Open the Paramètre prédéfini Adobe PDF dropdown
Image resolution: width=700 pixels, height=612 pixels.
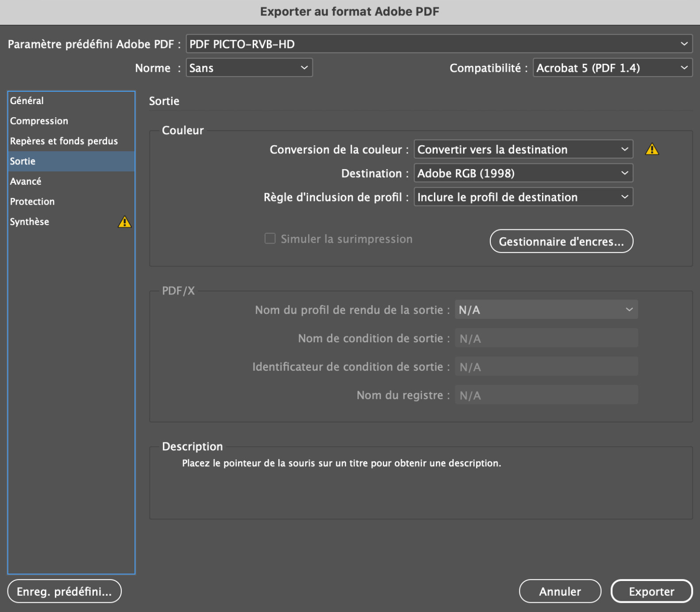click(439, 44)
